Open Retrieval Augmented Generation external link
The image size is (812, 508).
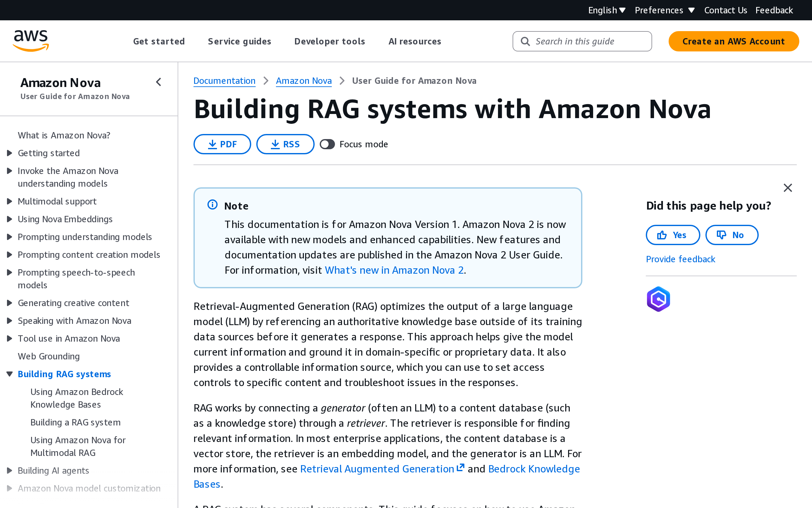tap(377, 469)
